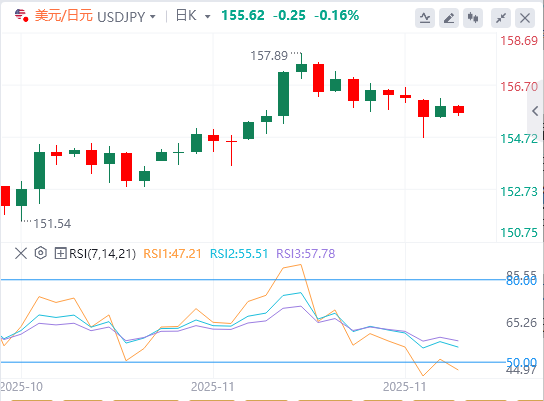The image size is (544, 401).
Task: Click the 151.54 low price marker
Action: 52,224
